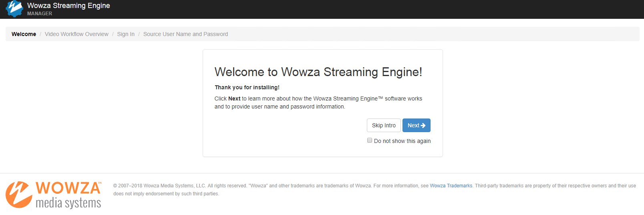Open the Wowza Trademarks link
This screenshot has width=644, height=215.
[x=451, y=186]
